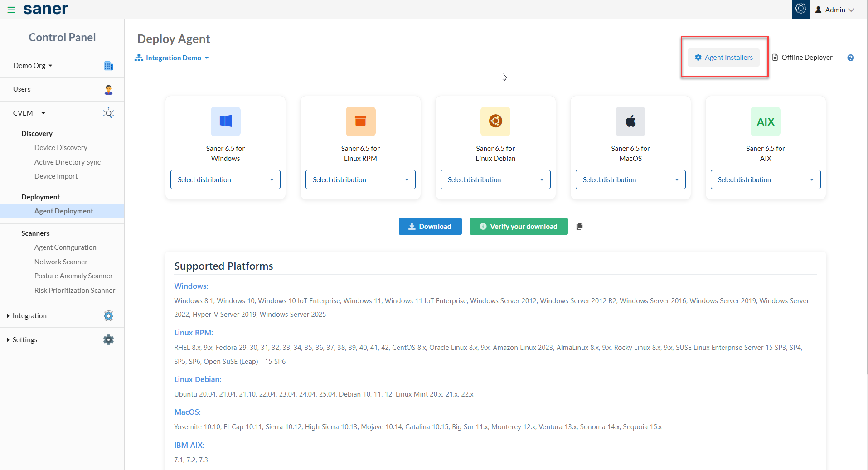Select the Ubuntu Linux Debian icon
This screenshot has height=470, width=868.
[495, 121]
